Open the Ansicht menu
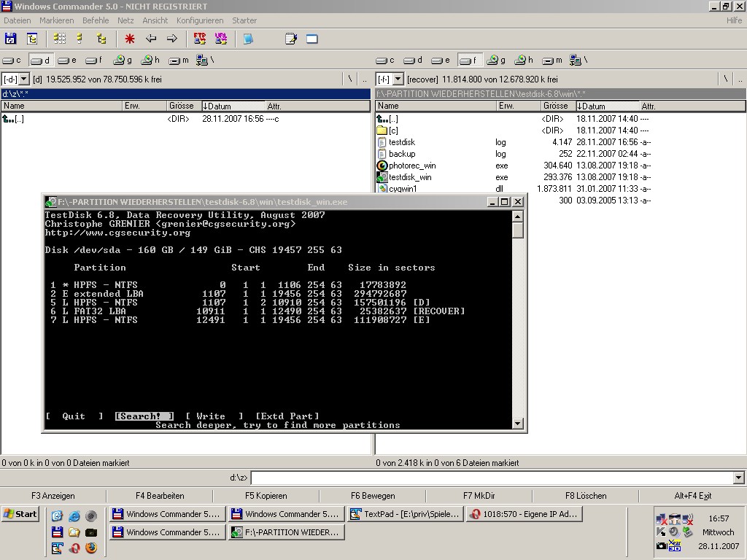This screenshot has width=747, height=560. tap(155, 20)
